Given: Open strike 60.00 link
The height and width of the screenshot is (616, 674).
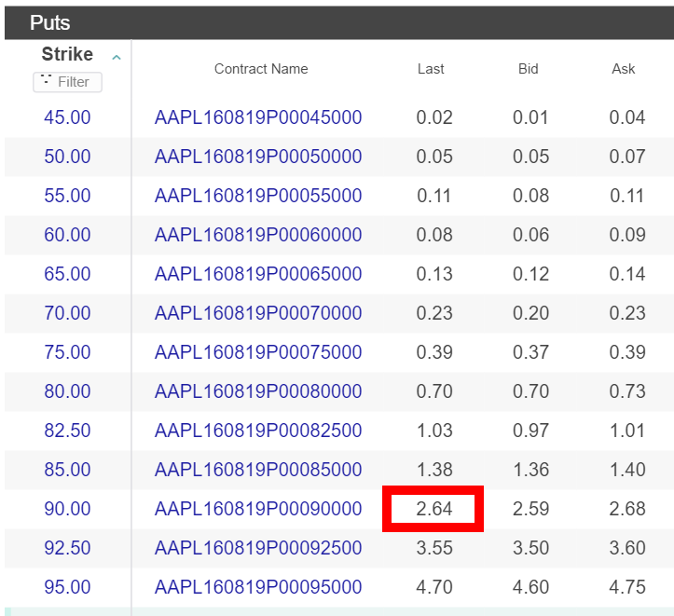Looking at the screenshot, I should pyautogui.click(x=67, y=235).
